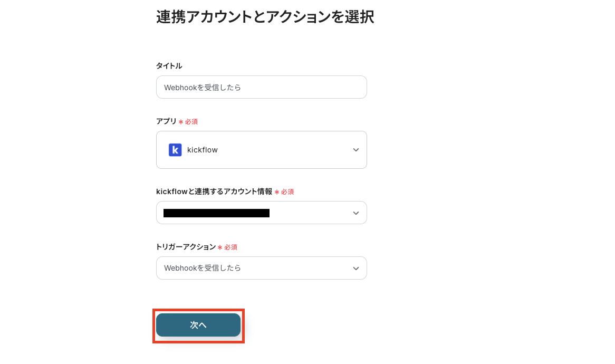Viewport: 615px width, 364px height.
Task: Click the chevron next to kickflow
Action: pyautogui.click(x=356, y=150)
